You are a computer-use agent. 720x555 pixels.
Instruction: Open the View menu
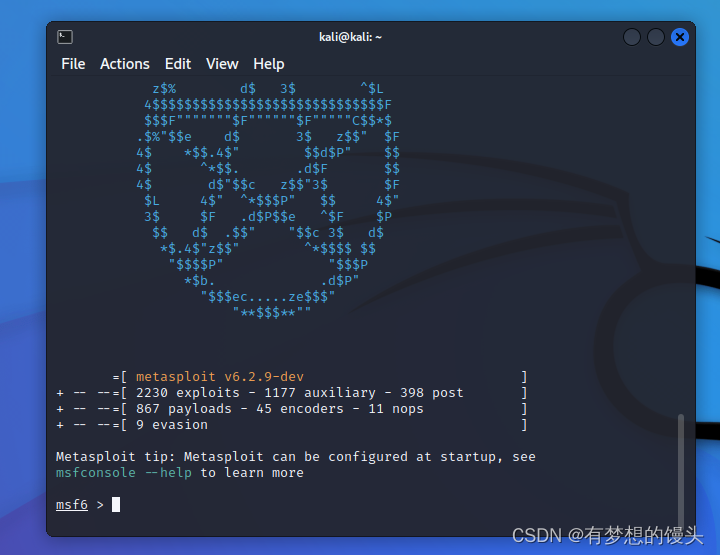point(222,64)
